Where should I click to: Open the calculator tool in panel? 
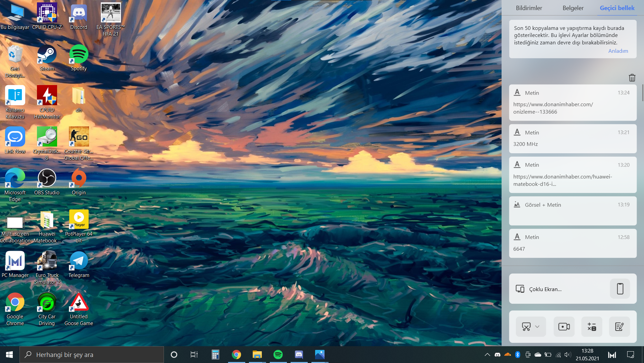592,326
